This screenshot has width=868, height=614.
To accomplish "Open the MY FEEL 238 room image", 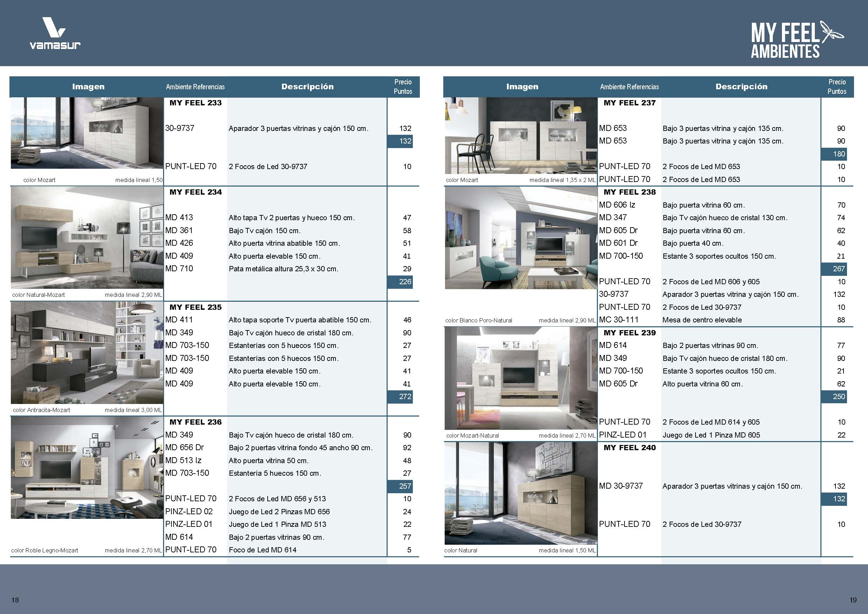I will coord(521,238).
